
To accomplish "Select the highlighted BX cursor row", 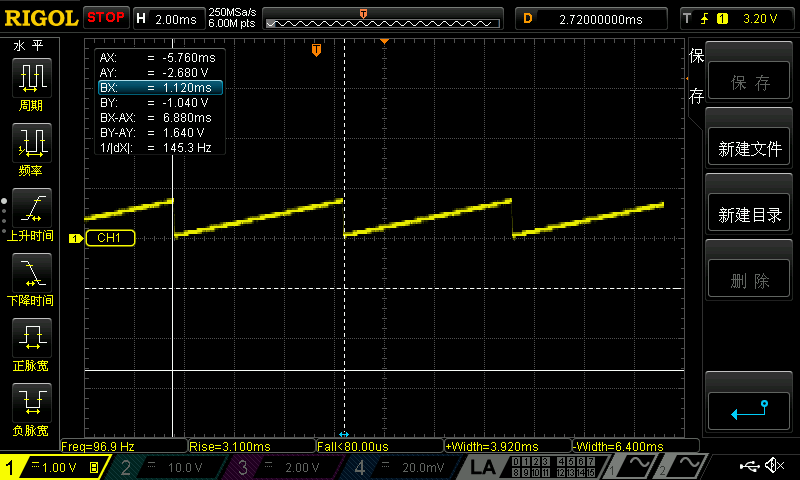I will click(x=160, y=88).
